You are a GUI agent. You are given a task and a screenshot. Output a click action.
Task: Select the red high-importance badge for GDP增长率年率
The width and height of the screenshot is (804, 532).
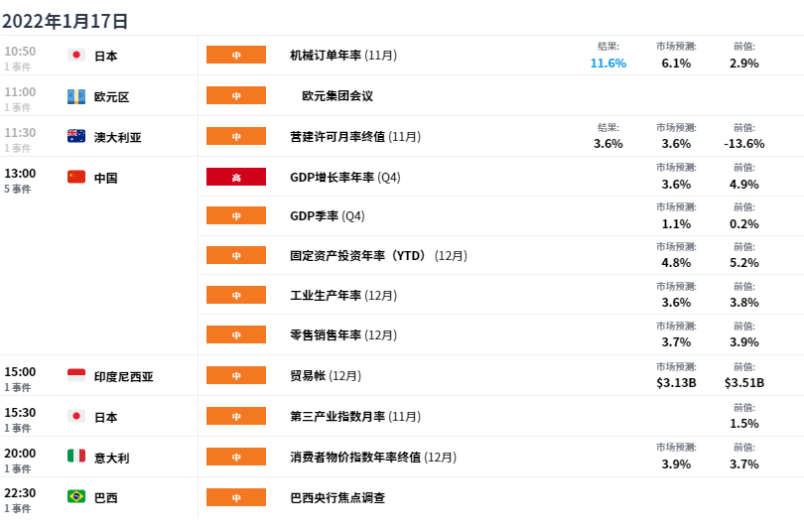pyautogui.click(x=236, y=177)
